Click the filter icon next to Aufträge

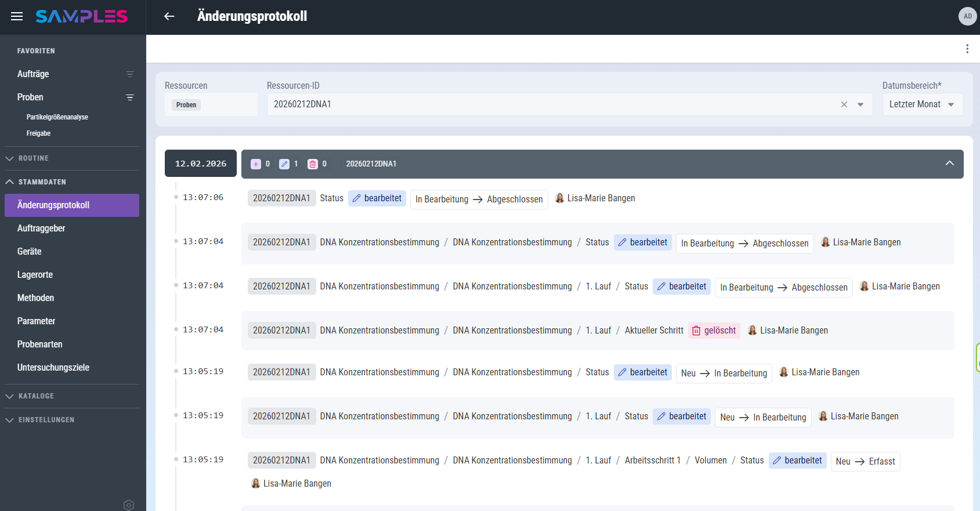(x=130, y=74)
